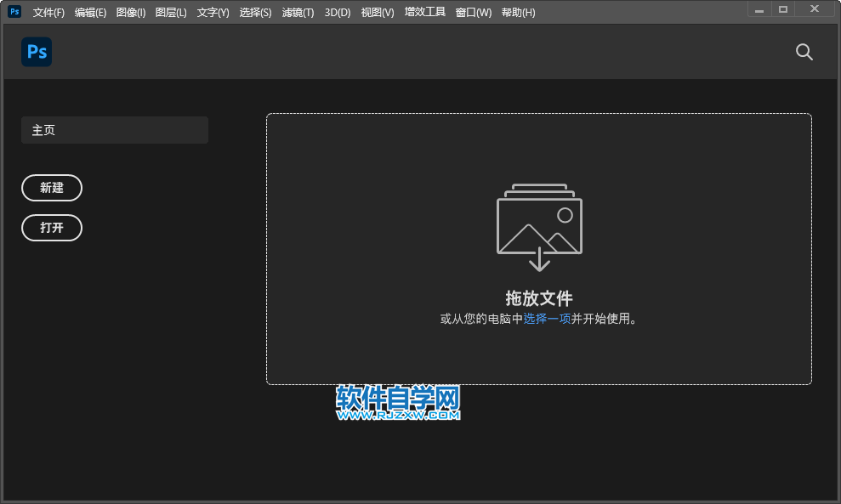
Task: Open the search icon
Action: point(804,52)
